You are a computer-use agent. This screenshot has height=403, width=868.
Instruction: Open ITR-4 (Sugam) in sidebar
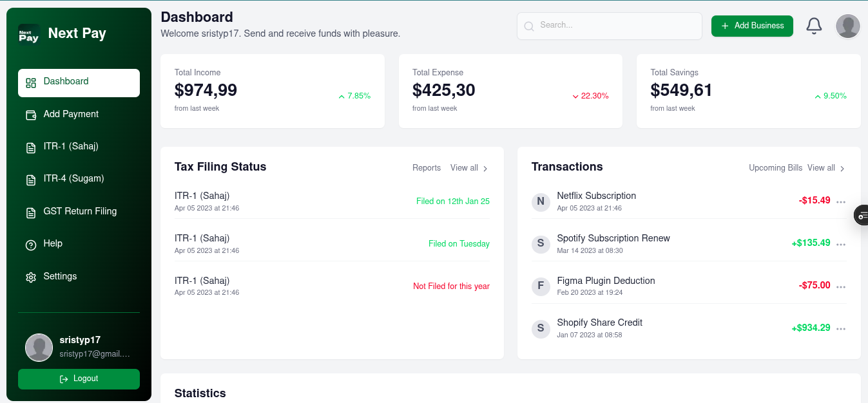(73, 179)
